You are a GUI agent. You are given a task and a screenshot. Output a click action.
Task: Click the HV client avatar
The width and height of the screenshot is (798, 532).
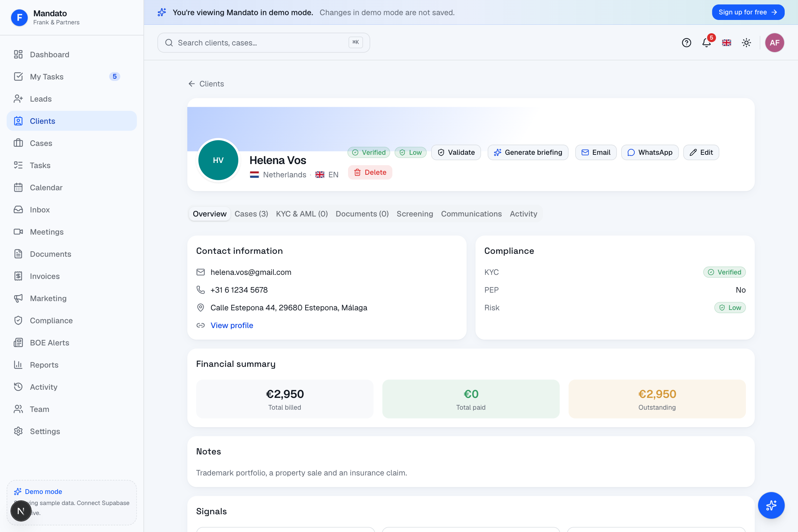(218, 160)
